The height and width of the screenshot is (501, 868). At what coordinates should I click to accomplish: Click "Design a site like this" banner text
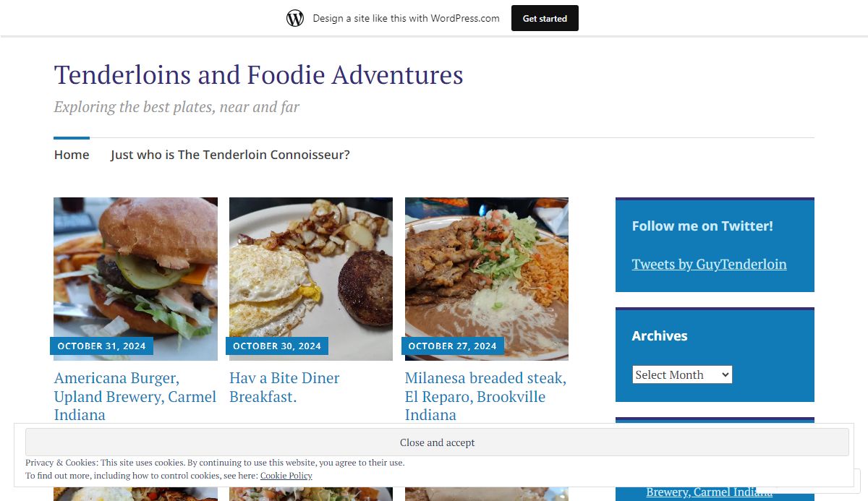click(406, 18)
